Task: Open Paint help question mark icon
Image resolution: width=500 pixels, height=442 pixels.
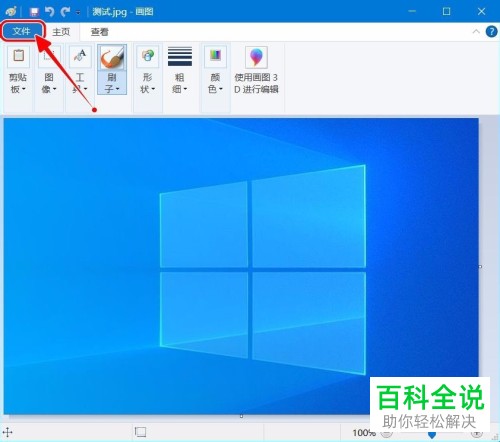Action: point(492,32)
